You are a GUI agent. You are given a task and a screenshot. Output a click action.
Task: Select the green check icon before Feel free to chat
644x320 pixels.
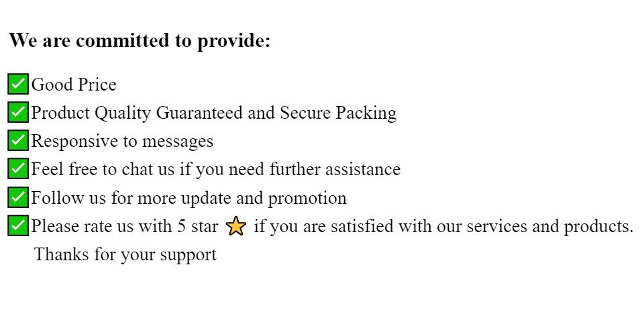18,169
